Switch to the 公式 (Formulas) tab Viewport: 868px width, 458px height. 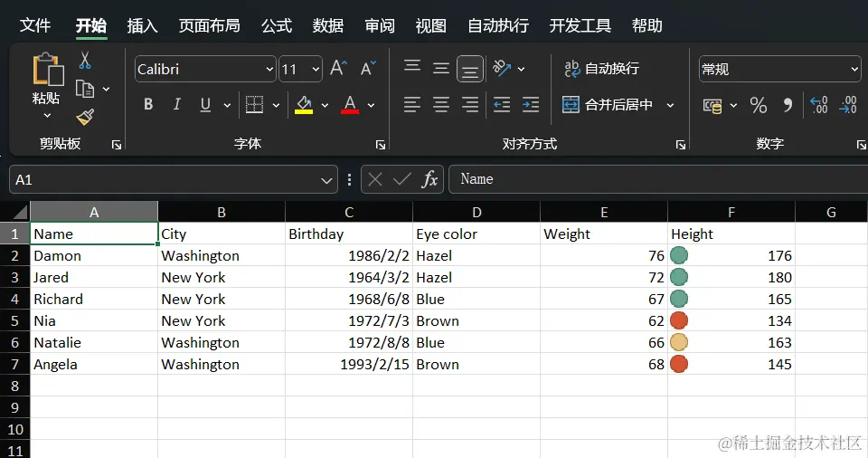(277, 25)
